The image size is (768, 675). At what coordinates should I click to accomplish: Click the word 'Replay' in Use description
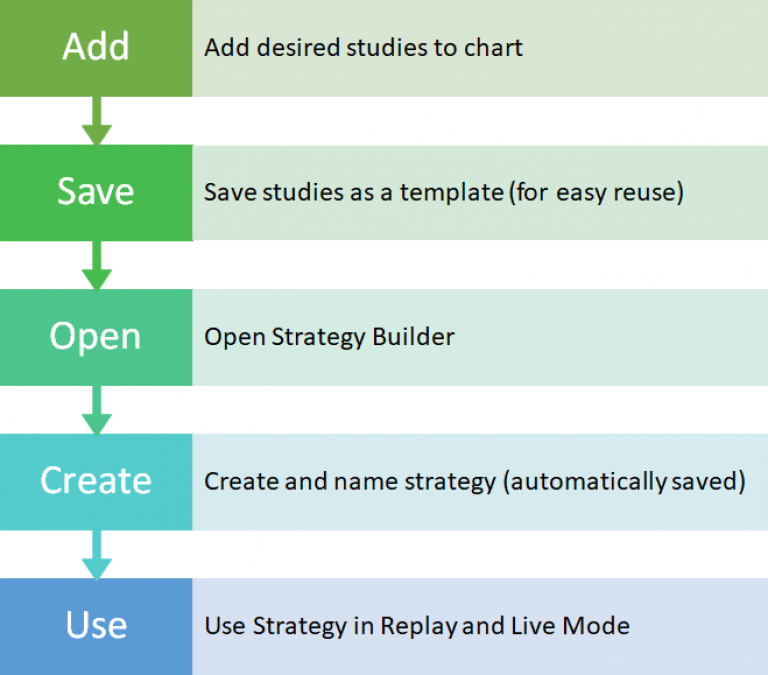pos(419,627)
